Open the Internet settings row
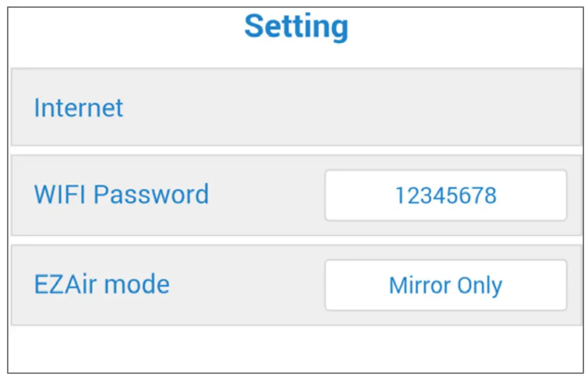This screenshot has height=380, width=588. pos(296,107)
